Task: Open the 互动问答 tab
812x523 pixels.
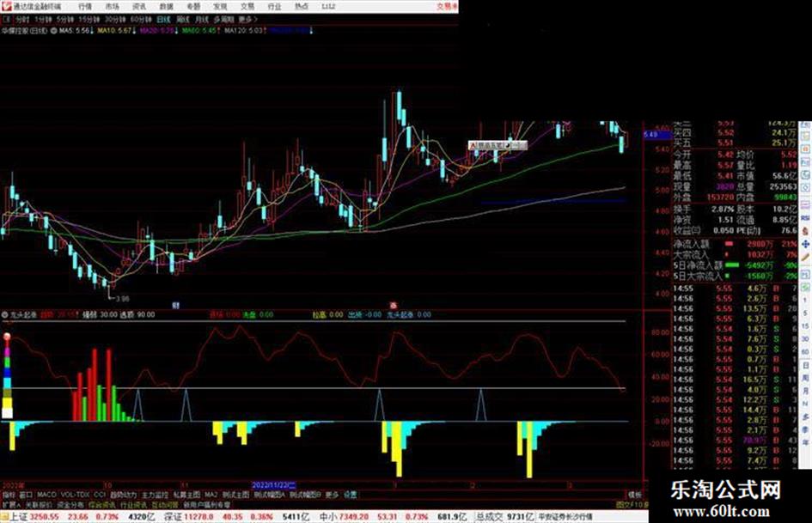Action: [x=165, y=505]
